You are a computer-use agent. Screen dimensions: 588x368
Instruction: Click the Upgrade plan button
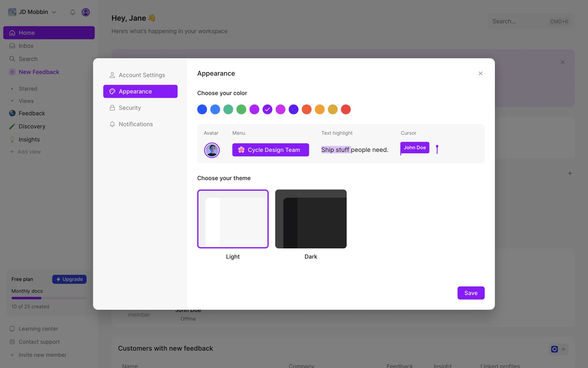click(70, 279)
